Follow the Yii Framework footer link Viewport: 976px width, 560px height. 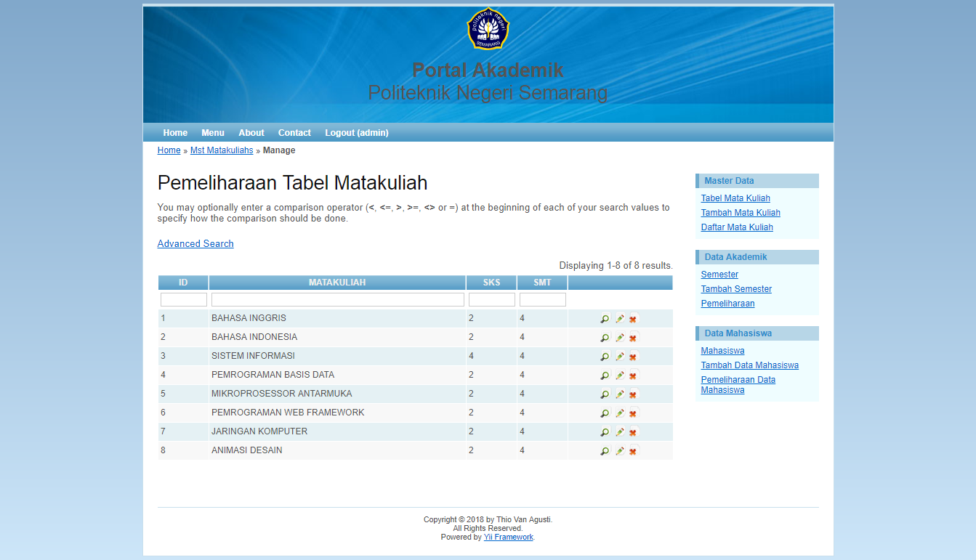509,537
